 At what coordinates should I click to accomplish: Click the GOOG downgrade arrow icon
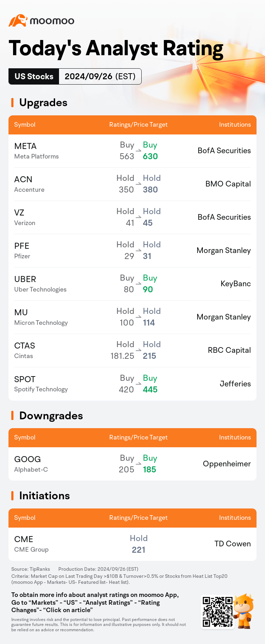pos(139,464)
